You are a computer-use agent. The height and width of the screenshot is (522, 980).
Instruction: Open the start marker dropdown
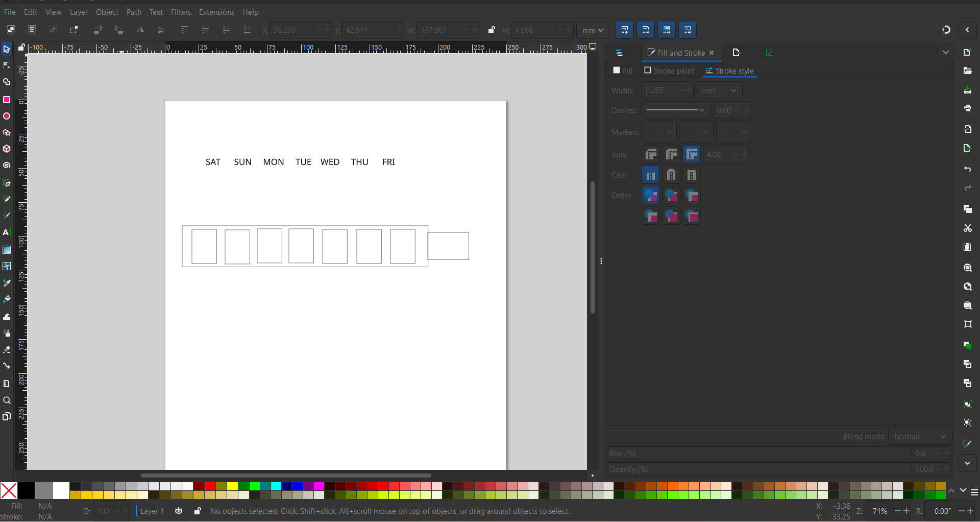click(659, 132)
